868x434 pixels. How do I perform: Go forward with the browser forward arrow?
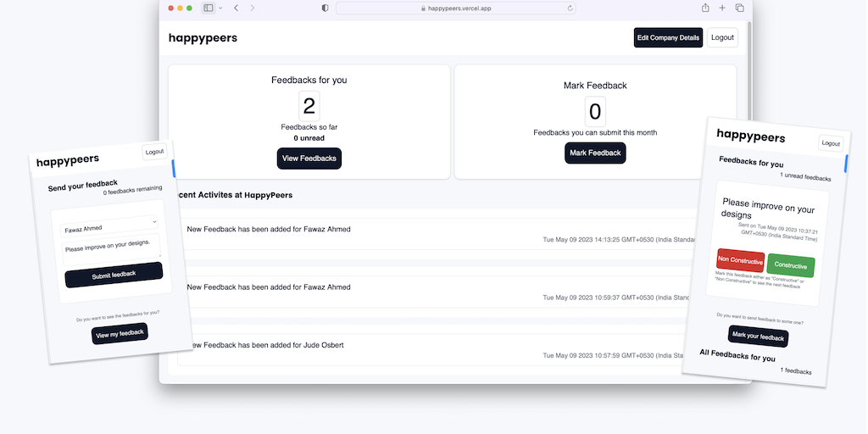pos(253,8)
